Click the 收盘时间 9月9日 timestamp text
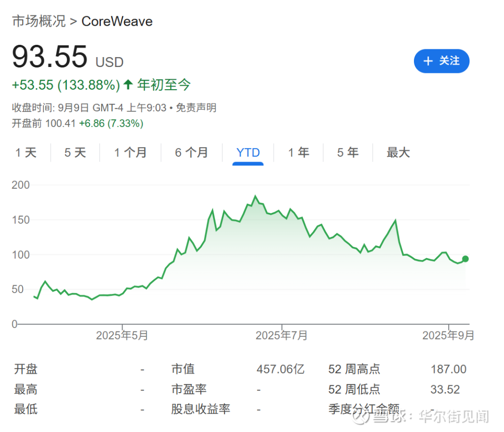Image resolution: width=504 pixels, height=432 pixels. (x=89, y=107)
